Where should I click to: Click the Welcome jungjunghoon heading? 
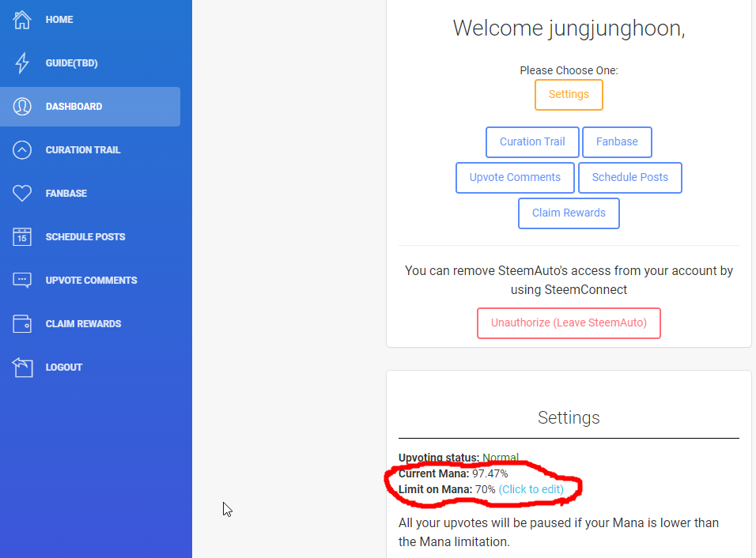pyautogui.click(x=569, y=28)
